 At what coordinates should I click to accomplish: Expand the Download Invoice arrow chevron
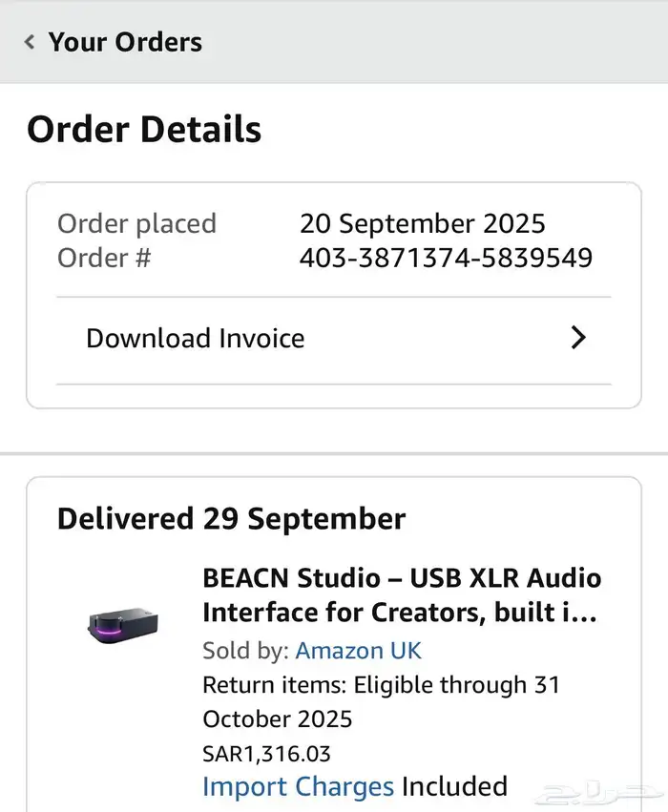point(577,338)
